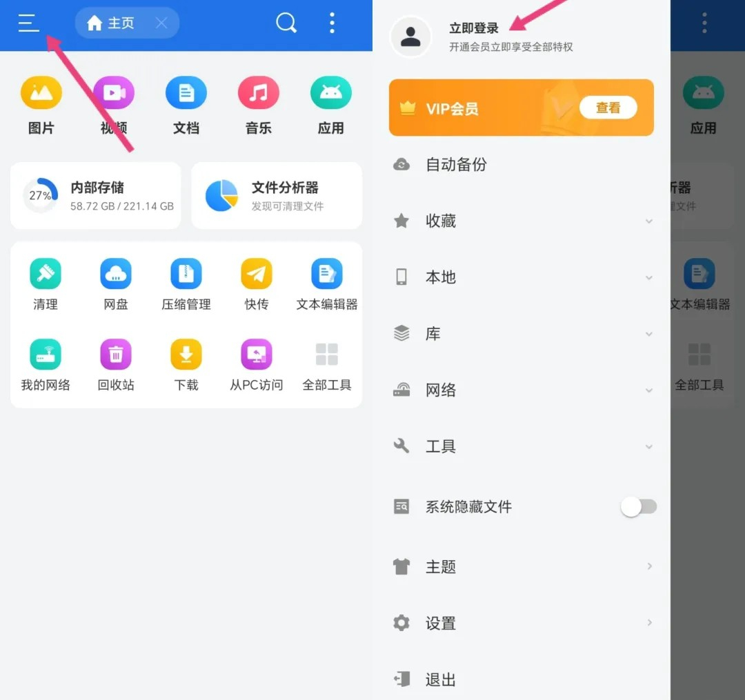Open the 图片 pictures category
This screenshot has width=745, height=700.
(x=41, y=106)
